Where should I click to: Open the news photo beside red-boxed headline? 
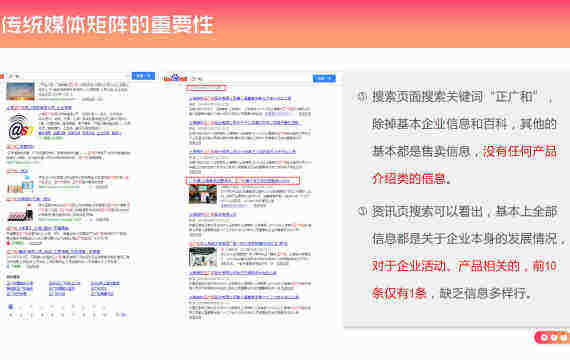click(x=203, y=194)
